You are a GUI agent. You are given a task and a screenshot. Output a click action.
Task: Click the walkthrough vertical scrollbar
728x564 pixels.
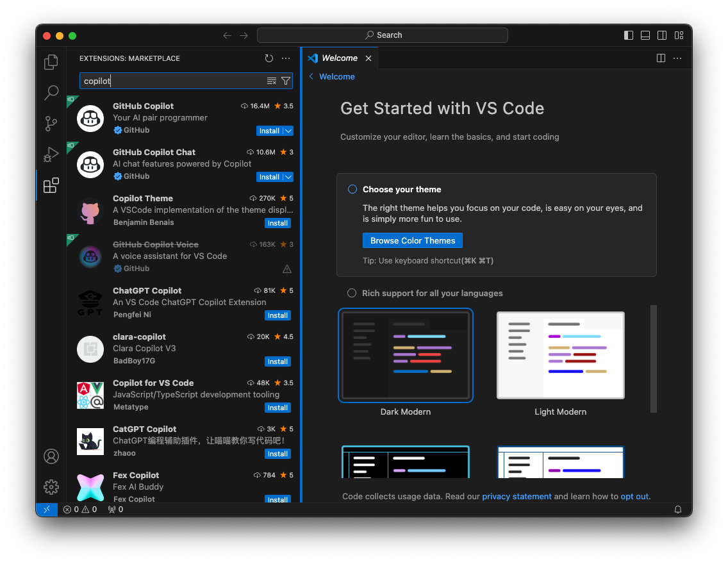tap(653, 359)
